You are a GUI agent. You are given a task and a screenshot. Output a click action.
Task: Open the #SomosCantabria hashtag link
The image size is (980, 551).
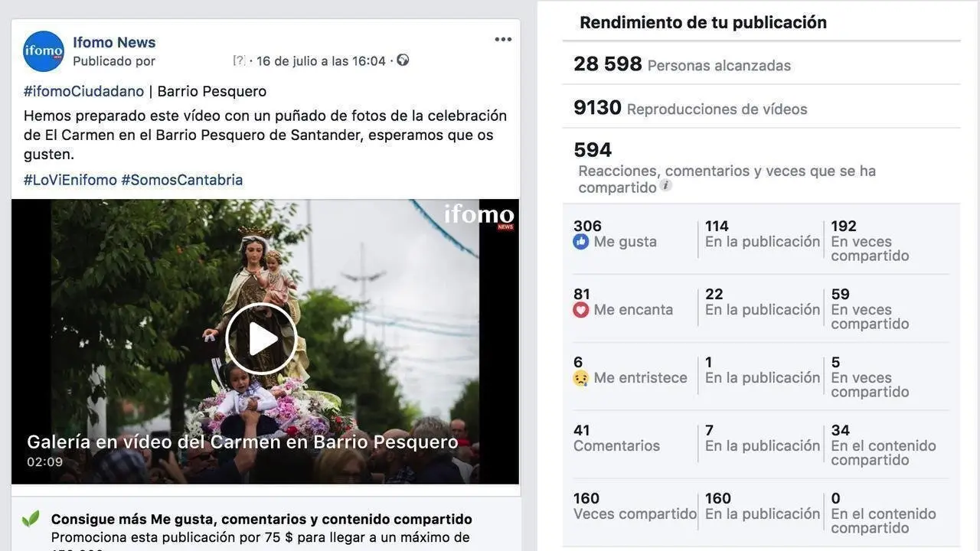(182, 180)
